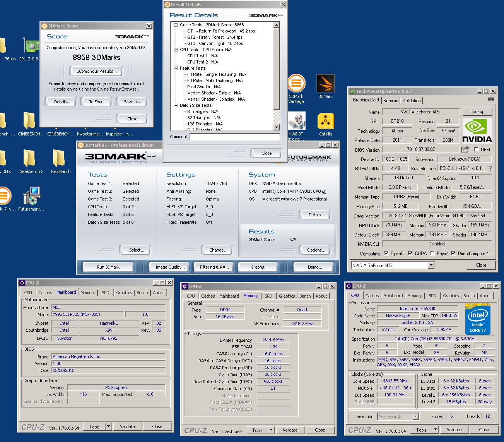
Task: Toggle the UEFI checkbox in GPU-Z
Action: (x=476, y=150)
